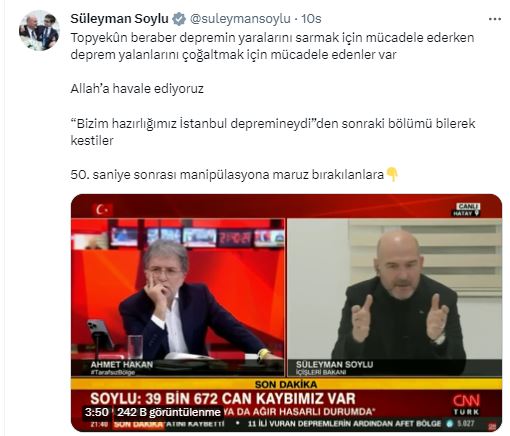510x436 pixels.
Task: Click the Allah'a havale ediyoruz line
Action: [x=137, y=89]
